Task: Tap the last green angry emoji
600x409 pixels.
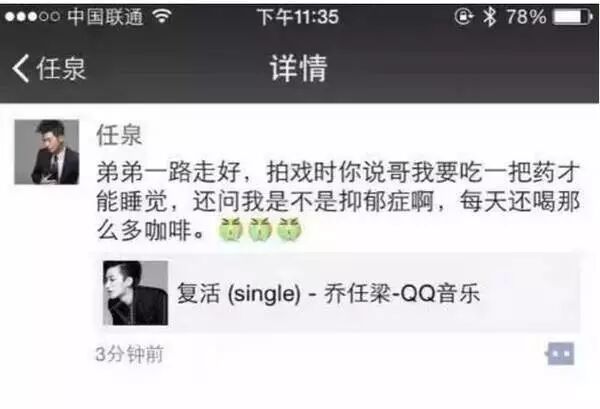Action: (289, 230)
